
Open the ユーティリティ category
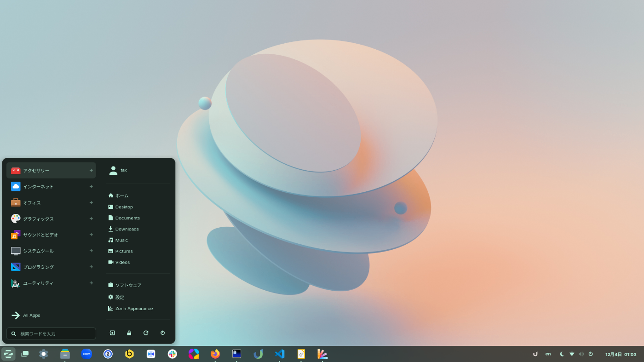click(x=51, y=283)
